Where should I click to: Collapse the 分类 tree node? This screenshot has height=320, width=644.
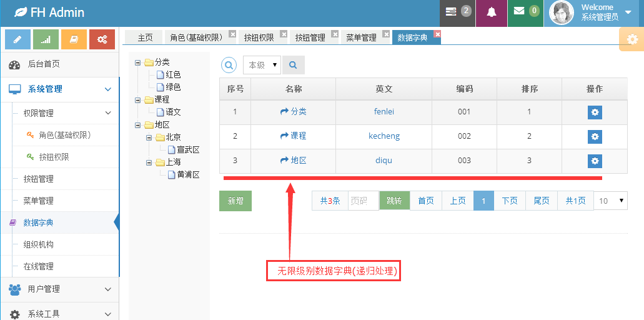pos(137,63)
